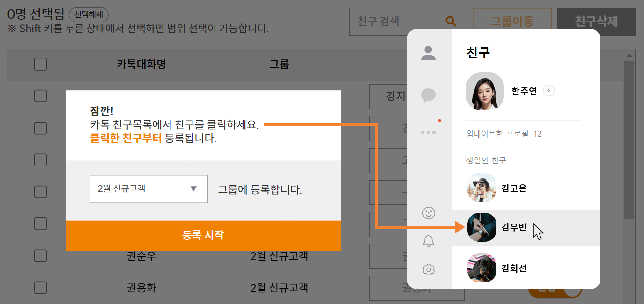This screenshot has width=644, height=304.
Task: Click the 친구삭제 button
Action: (596, 22)
